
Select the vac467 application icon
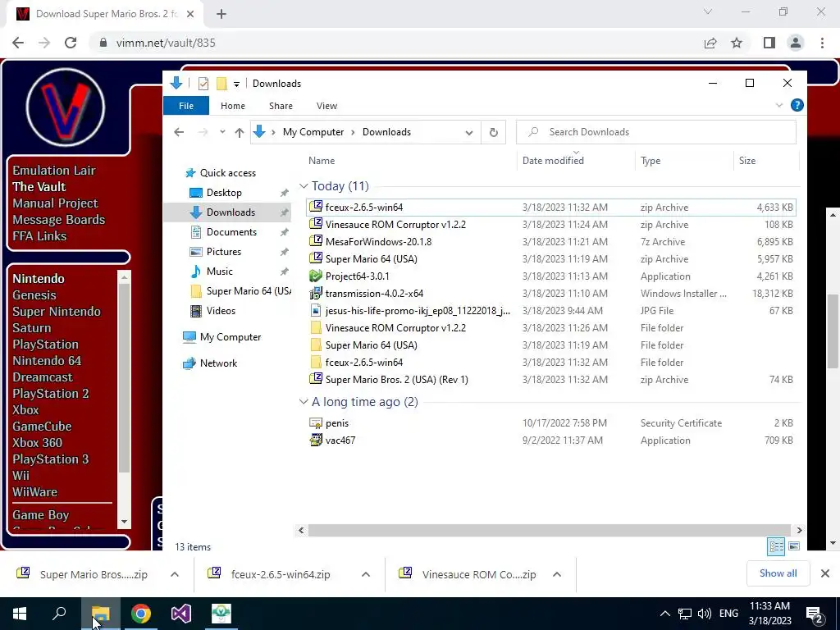pyautogui.click(x=316, y=441)
